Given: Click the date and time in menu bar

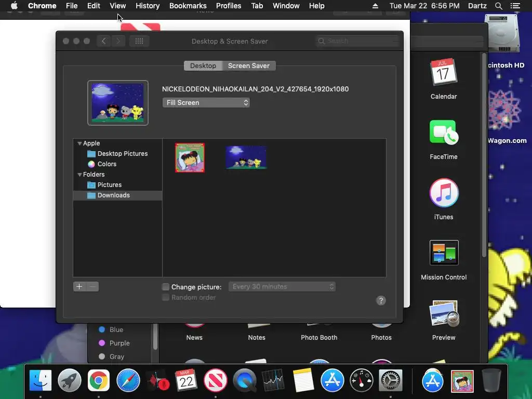Looking at the screenshot, I should [424, 6].
